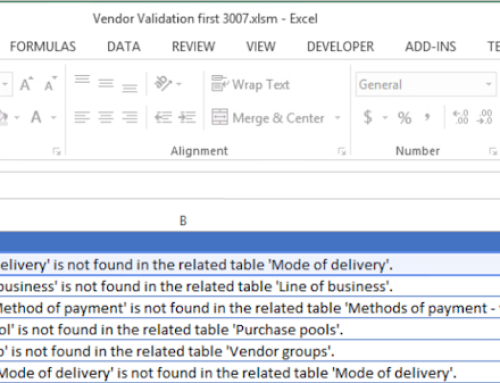500x383 pixels.
Task: Increase font size with large A icon
Action: tap(26, 84)
